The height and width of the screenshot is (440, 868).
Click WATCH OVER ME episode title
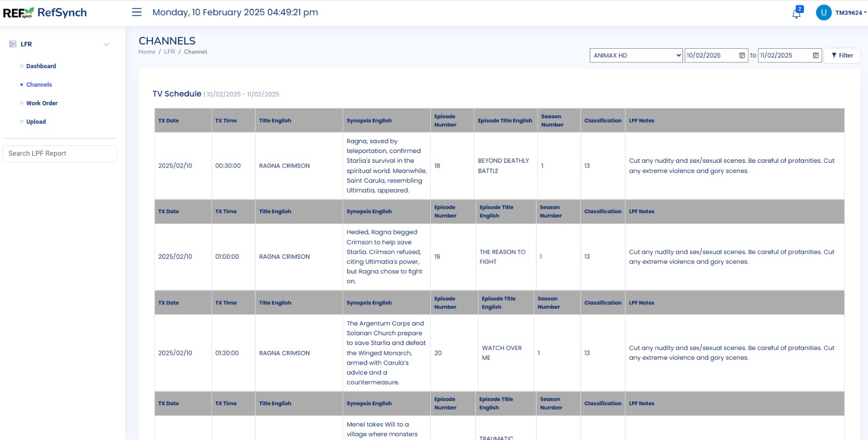502,353
